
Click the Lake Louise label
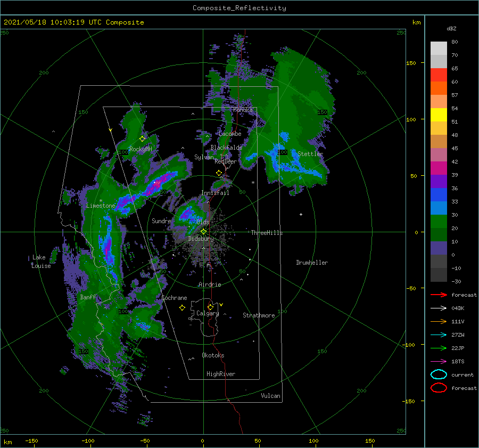tap(41, 262)
